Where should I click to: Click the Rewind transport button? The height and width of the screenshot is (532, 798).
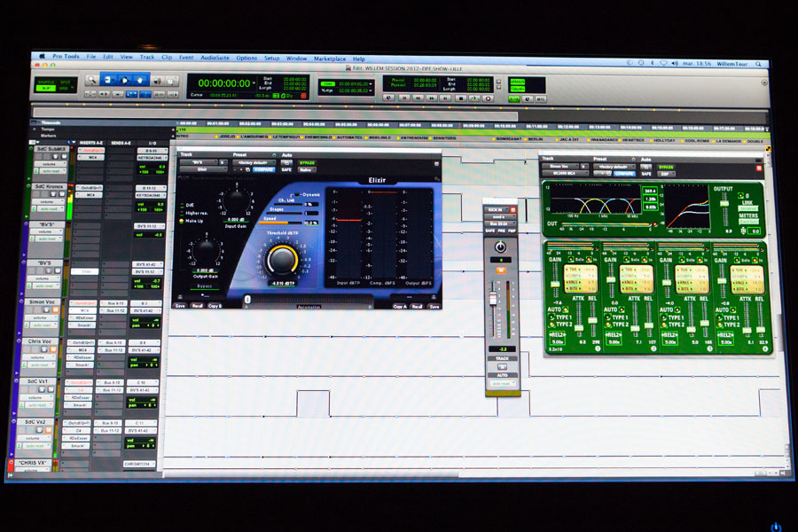tap(418, 98)
